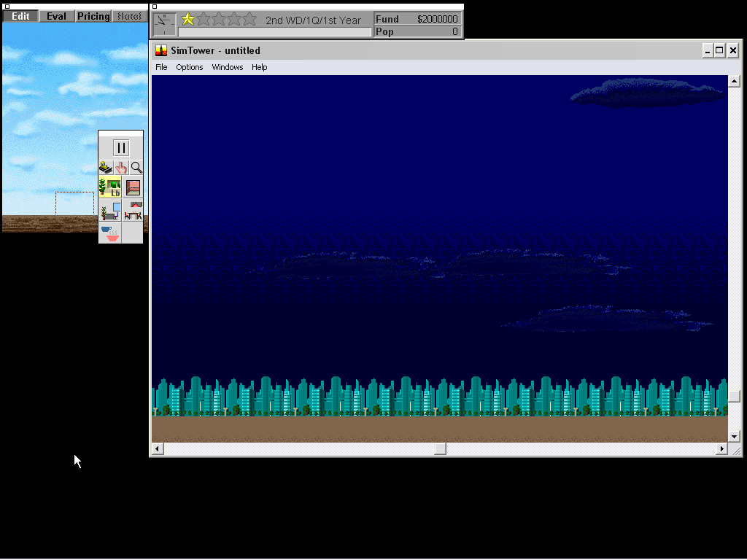Switch to the Edit tab in the map window
Viewport: 747px width, 560px height.
(20, 16)
